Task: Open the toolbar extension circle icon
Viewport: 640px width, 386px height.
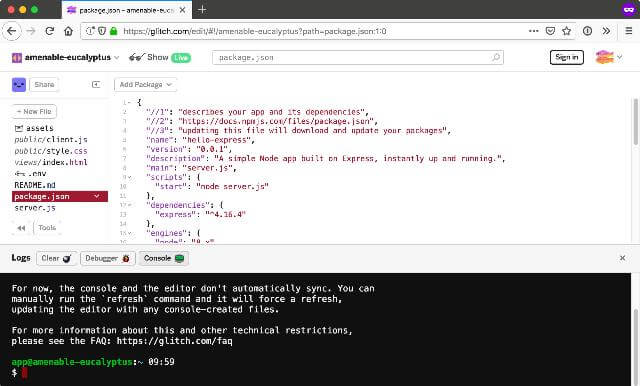Action: point(587,31)
